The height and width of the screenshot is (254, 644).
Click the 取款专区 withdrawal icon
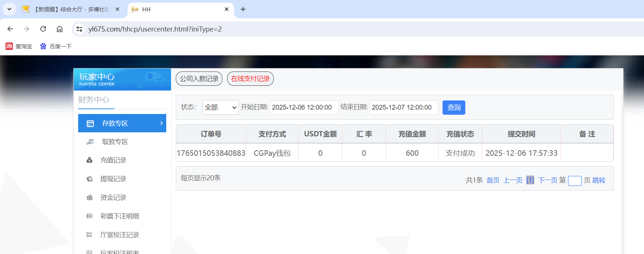pos(90,142)
